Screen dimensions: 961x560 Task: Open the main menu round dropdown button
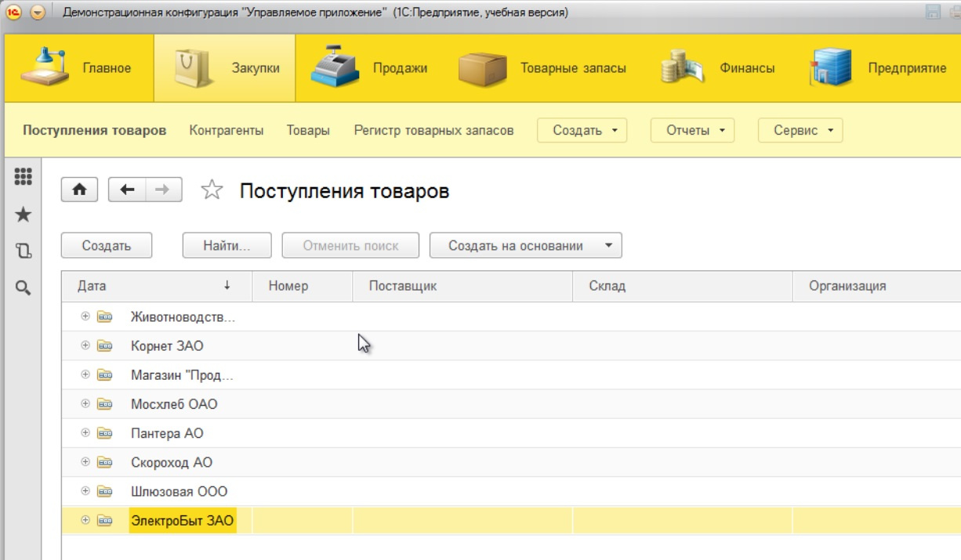pyautogui.click(x=38, y=13)
